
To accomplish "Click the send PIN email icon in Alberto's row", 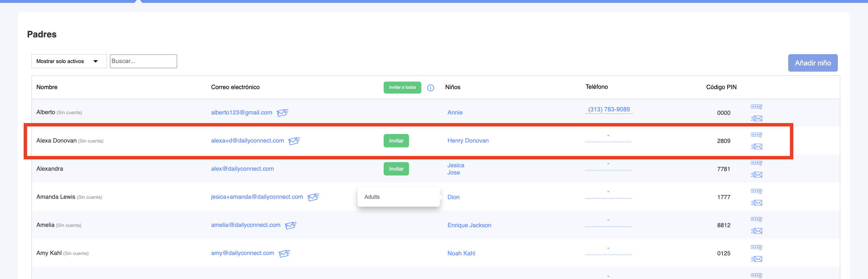I will click(x=756, y=118).
